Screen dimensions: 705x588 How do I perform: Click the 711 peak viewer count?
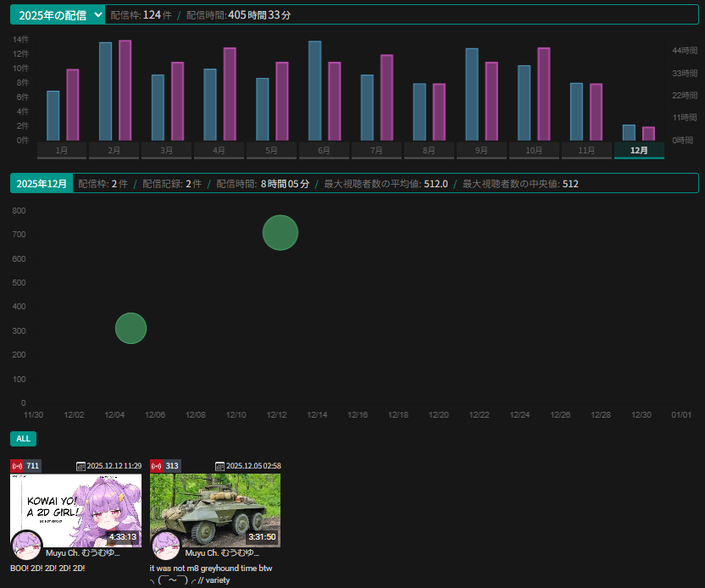[33, 466]
